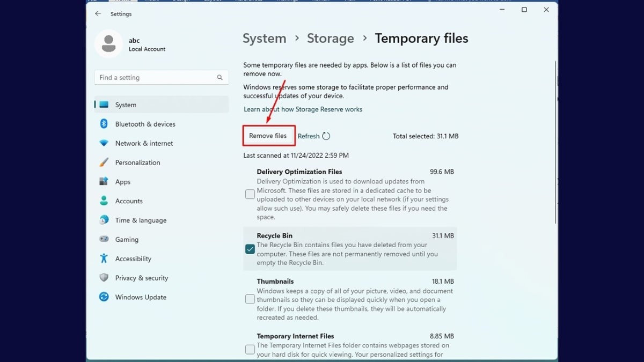Click the Remove files button
The width and height of the screenshot is (644, 362).
(x=268, y=136)
